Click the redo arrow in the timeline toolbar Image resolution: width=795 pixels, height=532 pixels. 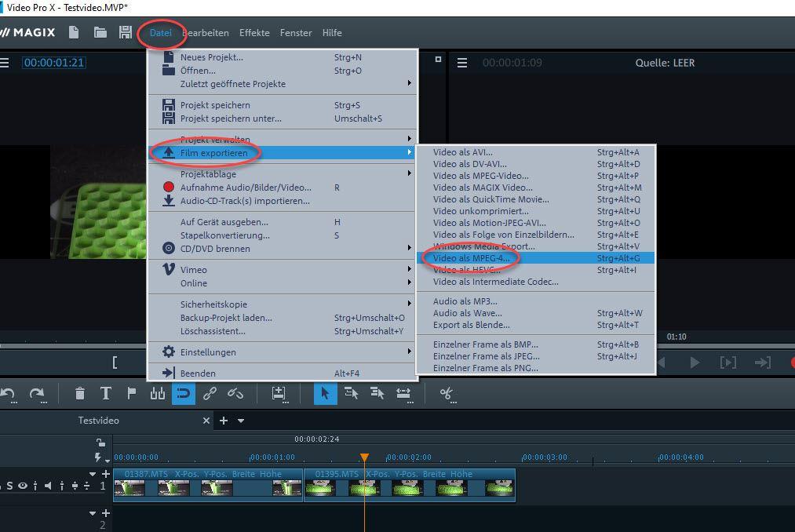(37, 393)
